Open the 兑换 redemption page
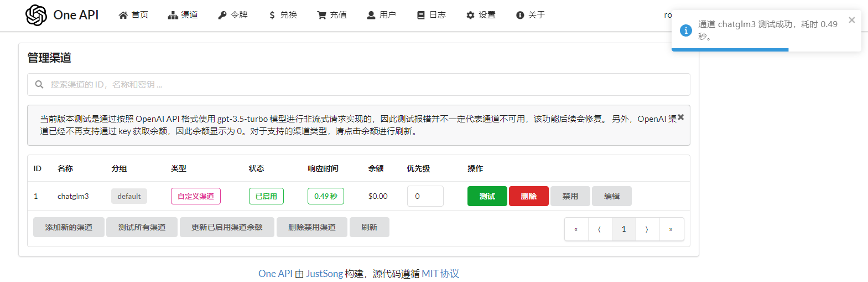This screenshot has height=282, width=868. click(282, 15)
